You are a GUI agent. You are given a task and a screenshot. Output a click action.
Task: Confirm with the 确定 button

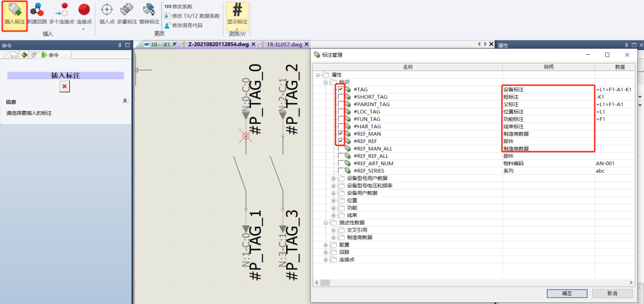click(x=567, y=293)
